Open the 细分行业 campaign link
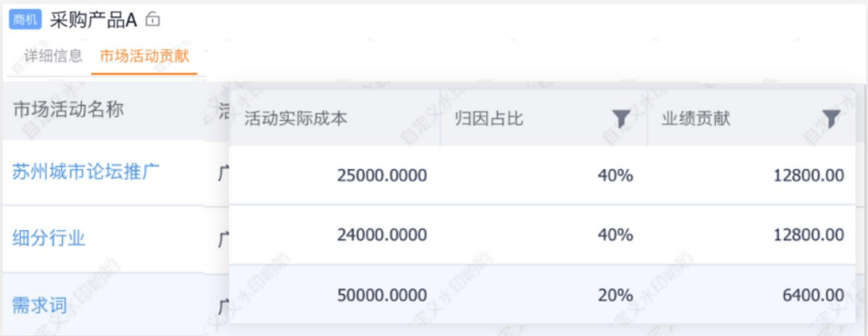 coord(48,238)
